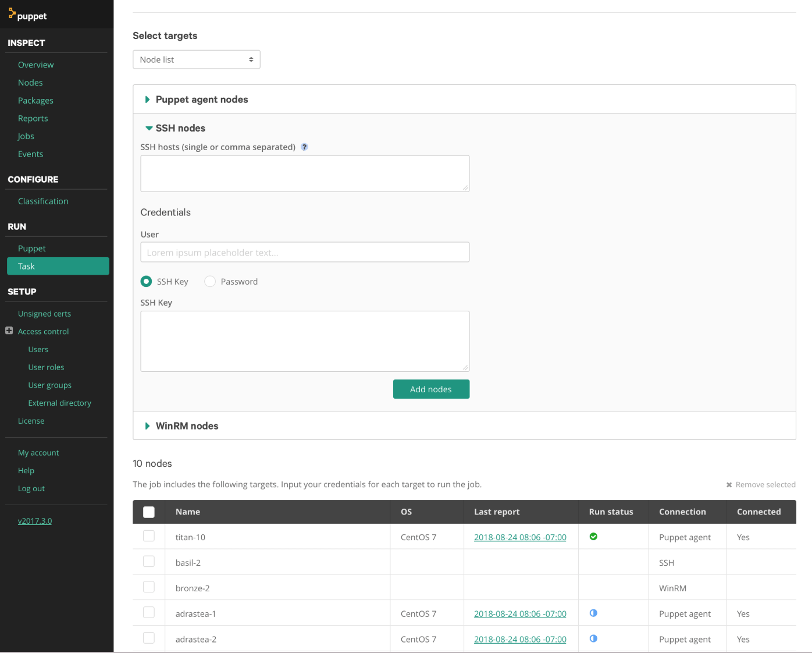The width and height of the screenshot is (812, 653).
Task: Click titan-10's green run status icon
Action: (593, 537)
